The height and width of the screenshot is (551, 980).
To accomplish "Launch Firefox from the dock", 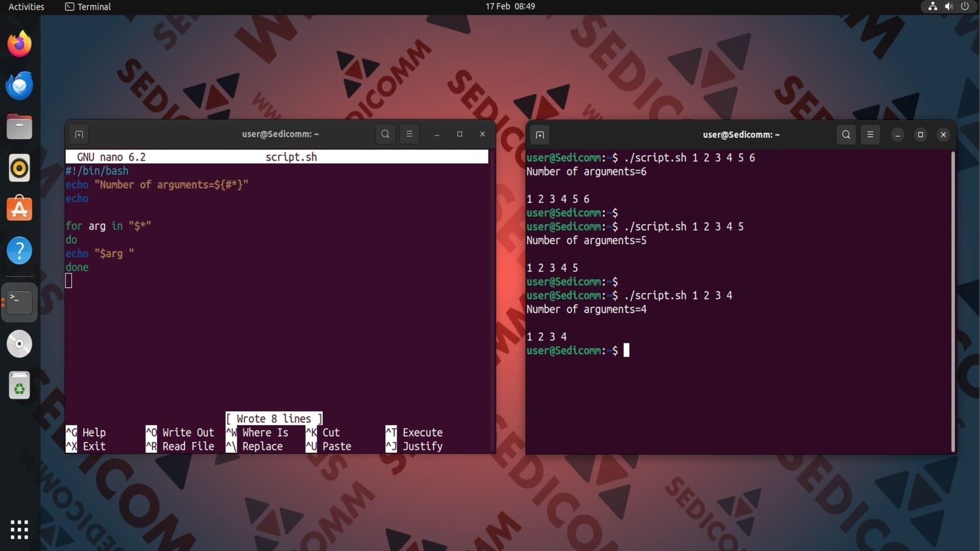I will 19,44.
